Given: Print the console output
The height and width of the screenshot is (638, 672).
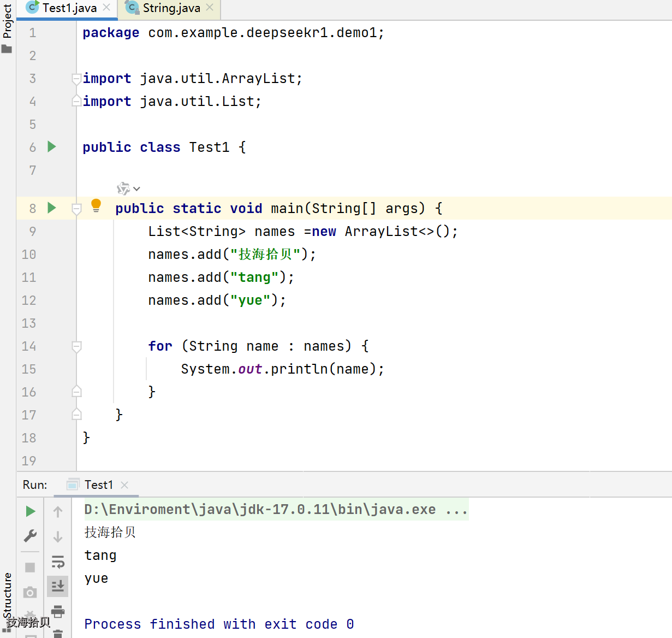Looking at the screenshot, I should coord(58,611).
